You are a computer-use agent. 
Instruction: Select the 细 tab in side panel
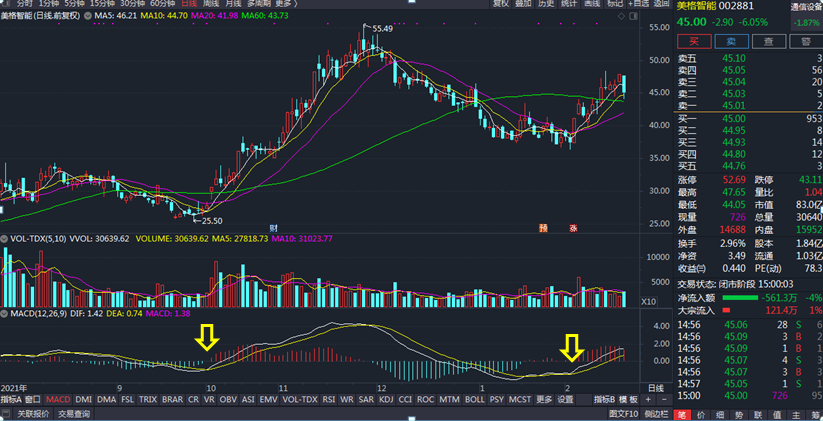click(721, 415)
